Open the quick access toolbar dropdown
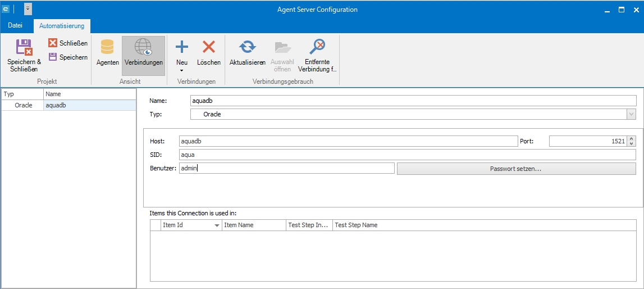Viewport: 644px width, 289px height. [x=28, y=10]
